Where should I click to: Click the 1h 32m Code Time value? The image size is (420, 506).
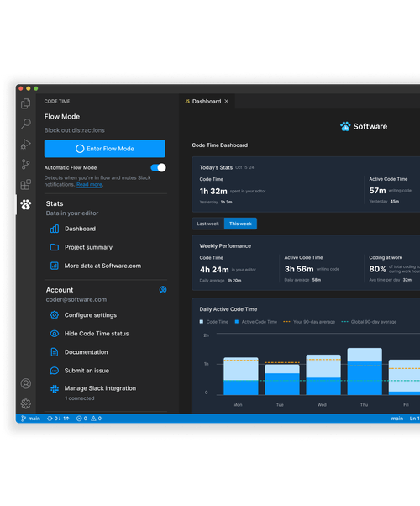point(213,192)
